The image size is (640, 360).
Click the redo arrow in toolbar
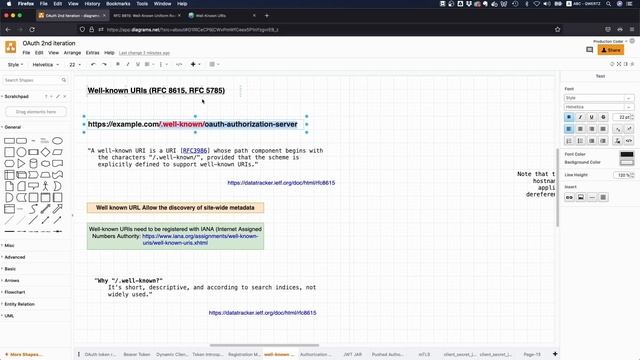(x=104, y=64)
